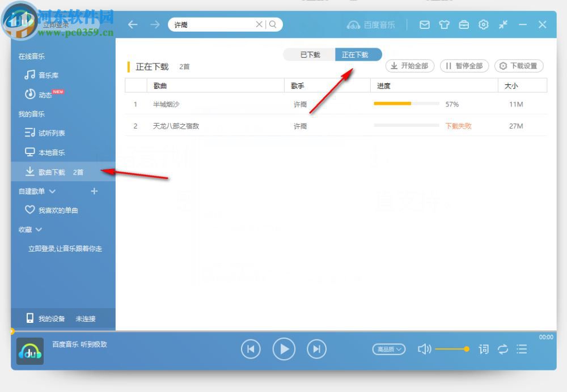Expand the 自建歌单 playlist section

click(x=51, y=191)
